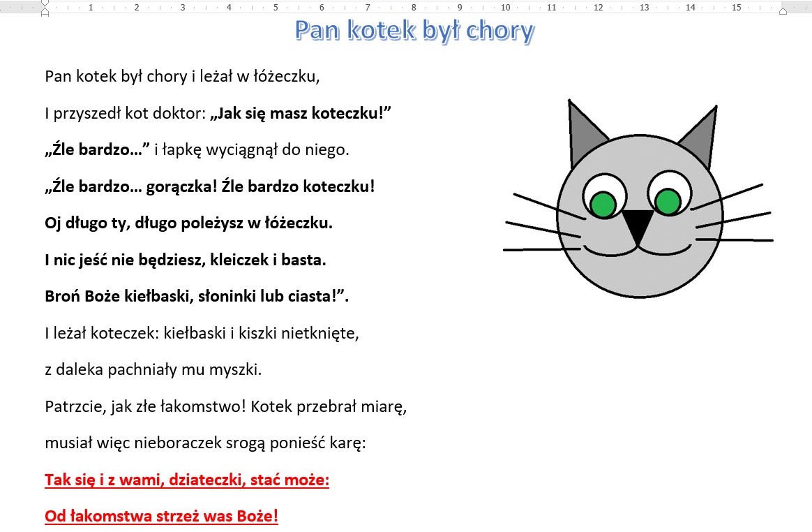This screenshot has width=812, height=532.
Task: Place cursor in bold text 'Jak się masz koteczku!'
Action: (x=300, y=113)
